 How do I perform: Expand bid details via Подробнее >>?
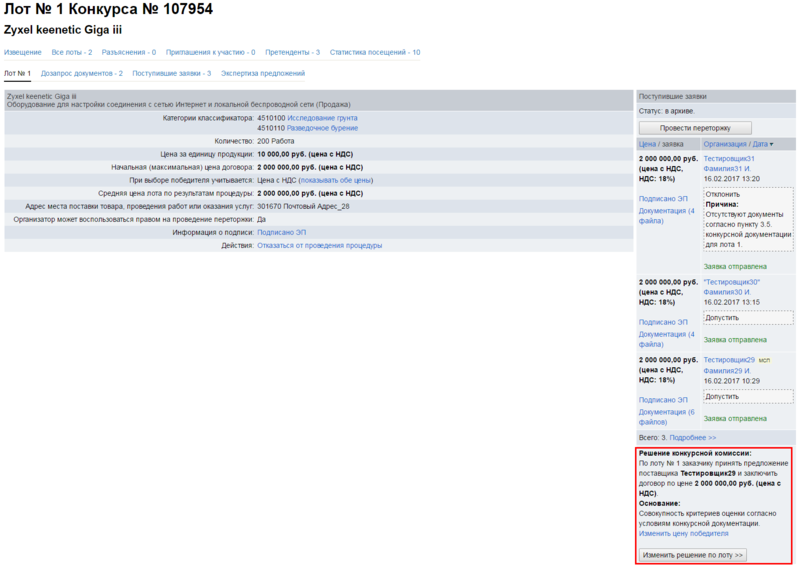pos(692,437)
